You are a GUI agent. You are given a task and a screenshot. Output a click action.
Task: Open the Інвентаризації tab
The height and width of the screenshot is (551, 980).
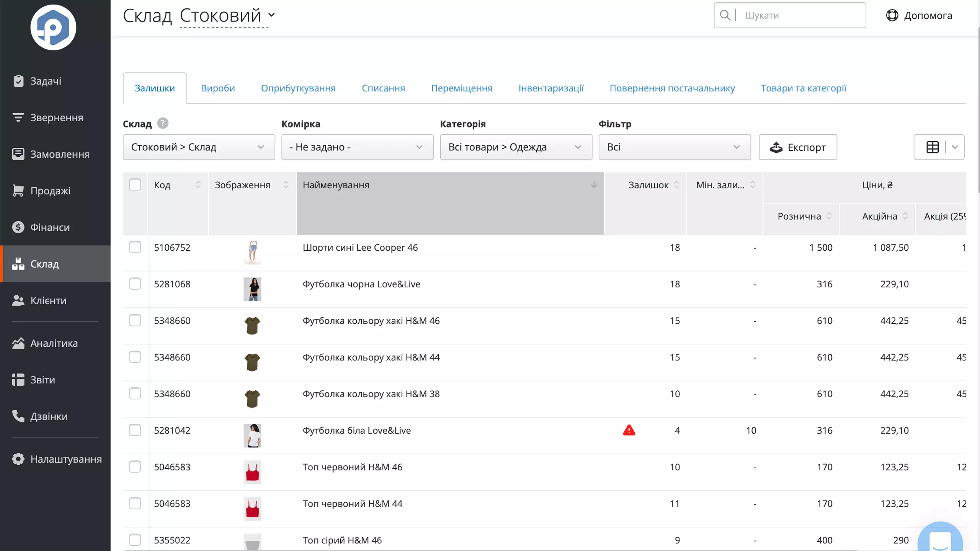(x=551, y=88)
